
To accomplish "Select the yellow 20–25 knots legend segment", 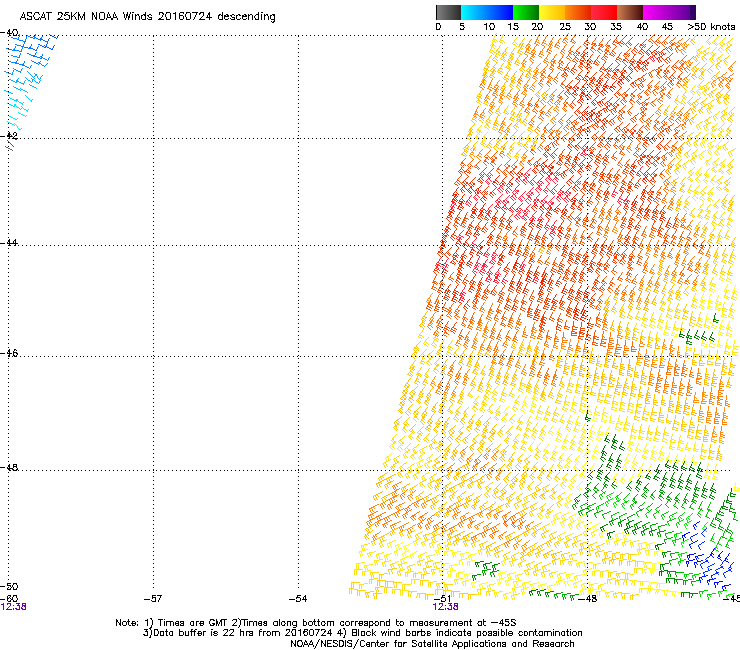I will pyautogui.click(x=552, y=12).
